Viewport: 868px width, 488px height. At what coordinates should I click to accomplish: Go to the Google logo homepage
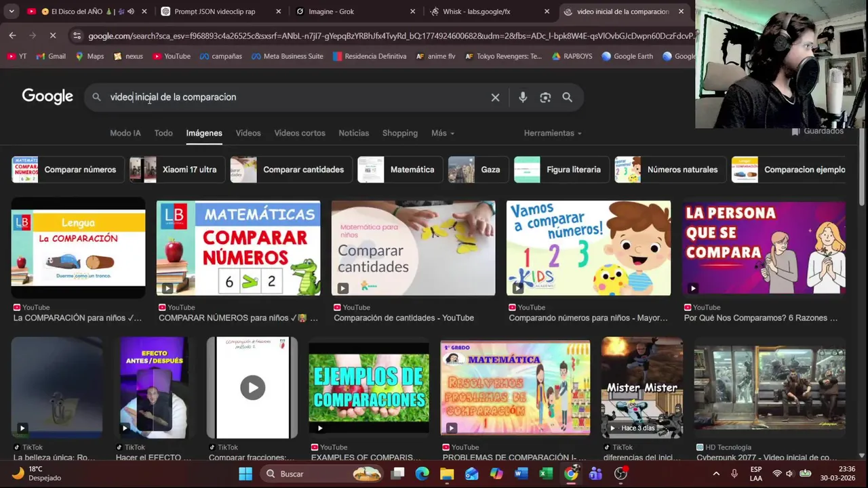[x=47, y=97]
